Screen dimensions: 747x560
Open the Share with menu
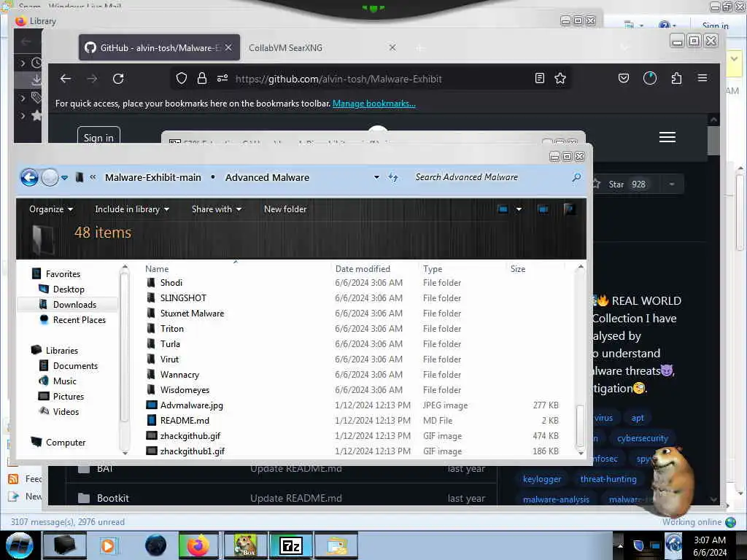point(216,209)
